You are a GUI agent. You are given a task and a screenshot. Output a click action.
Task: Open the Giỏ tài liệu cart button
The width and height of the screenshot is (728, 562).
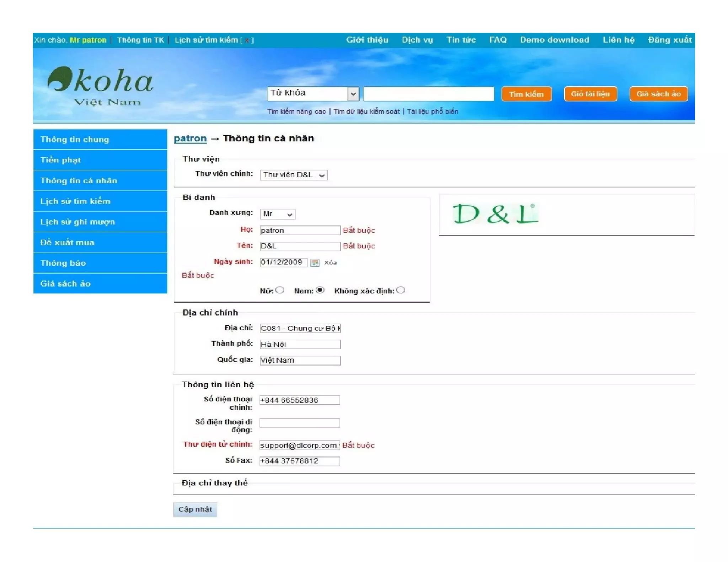point(590,94)
